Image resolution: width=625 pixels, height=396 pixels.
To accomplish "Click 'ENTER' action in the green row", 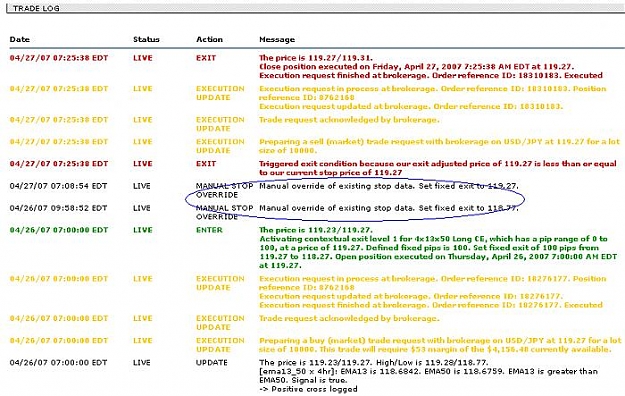I will [209, 230].
